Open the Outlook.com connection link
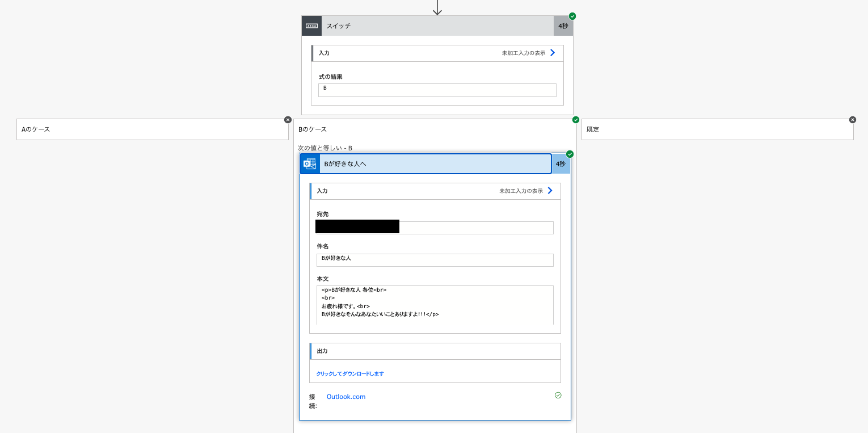This screenshot has width=868, height=433. coord(346,397)
